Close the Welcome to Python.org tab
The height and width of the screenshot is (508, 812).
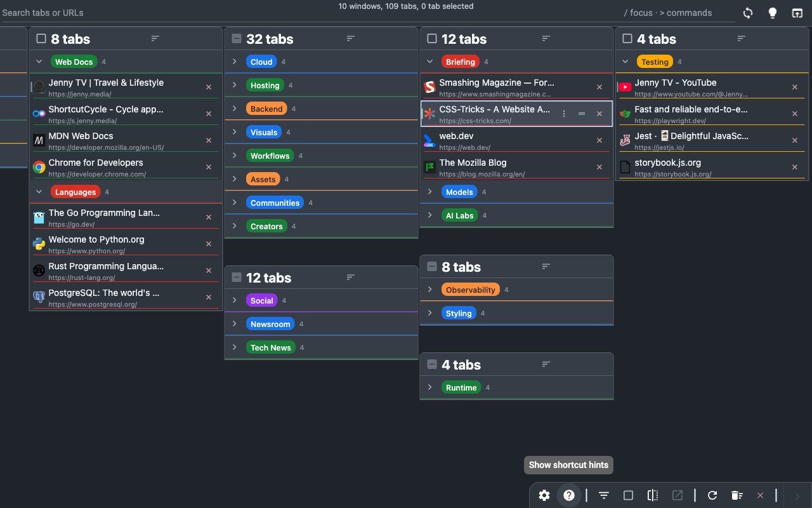click(x=209, y=244)
